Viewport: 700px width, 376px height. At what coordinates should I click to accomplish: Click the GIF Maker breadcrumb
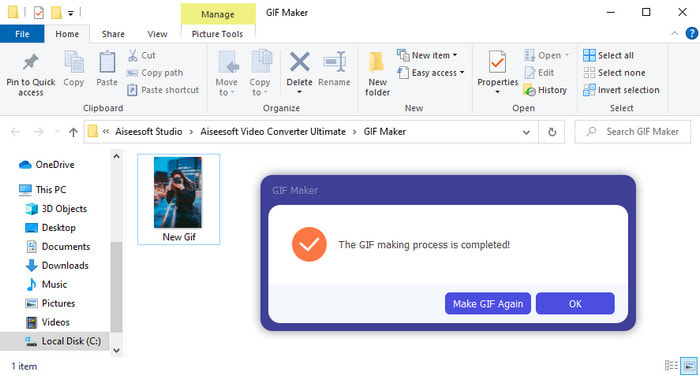384,132
